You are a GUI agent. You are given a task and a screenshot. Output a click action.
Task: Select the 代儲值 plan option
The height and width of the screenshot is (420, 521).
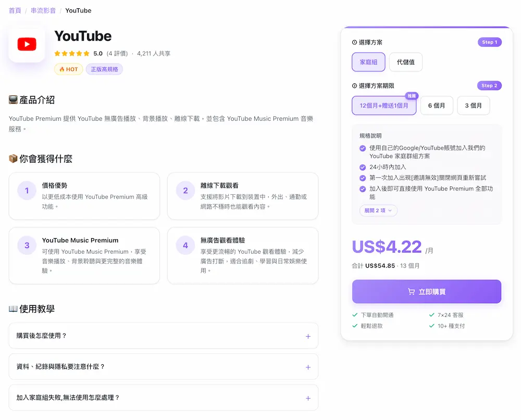(x=406, y=62)
